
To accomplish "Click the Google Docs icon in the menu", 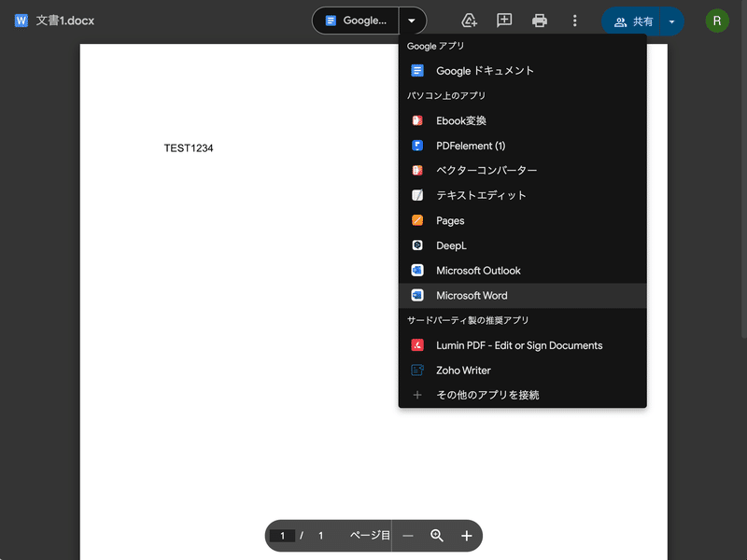I will coord(417,71).
